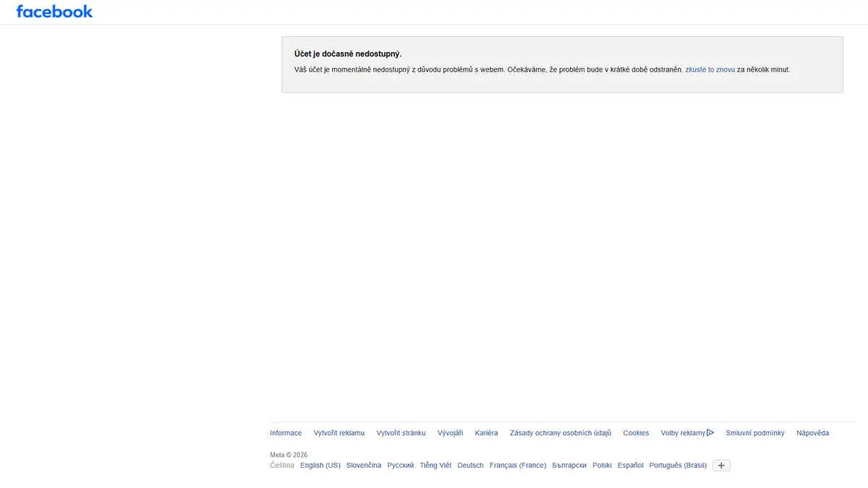Open Vytvořit reklamu link
The height and width of the screenshot is (488, 868).
[x=339, y=433]
